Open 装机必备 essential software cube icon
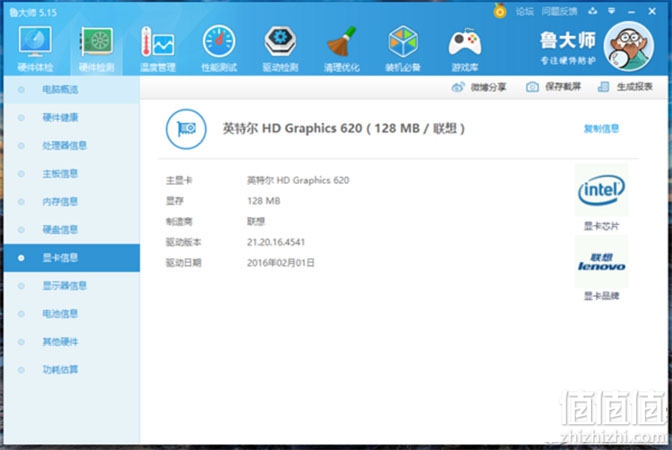This screenshot has width=672, height=450. click(403, 48)
